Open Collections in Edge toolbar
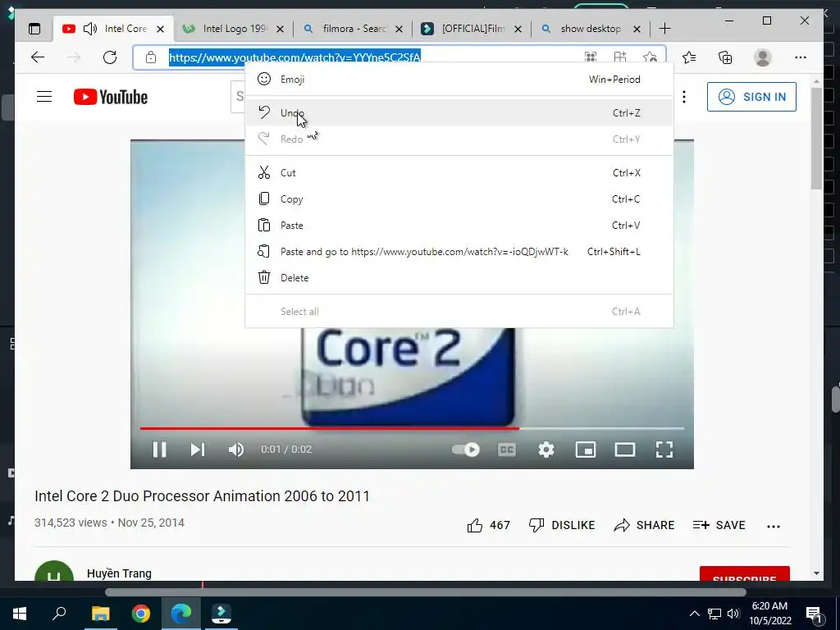Image resolution: width=840 pixels, height=630 pixels. tap(725, 57)
